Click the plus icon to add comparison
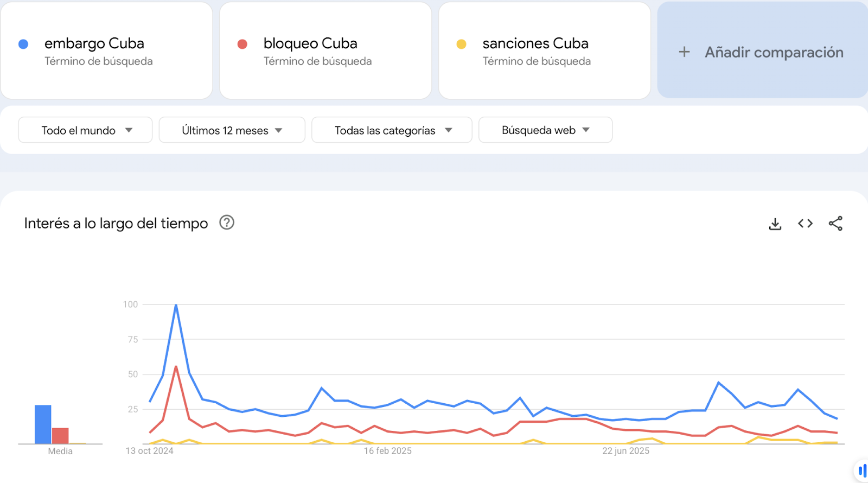Viewport: 868px width, 483px height. tap(685, 52)
